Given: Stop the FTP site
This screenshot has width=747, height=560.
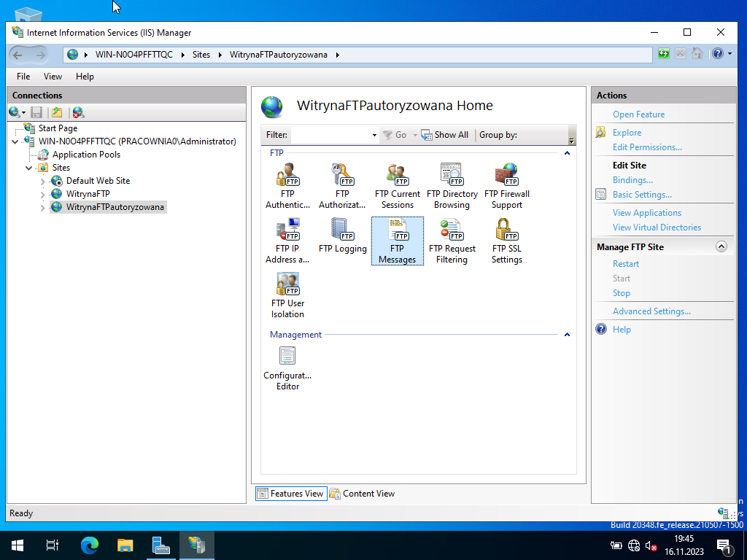Looking at the screenshot, I should click(622, 293).
